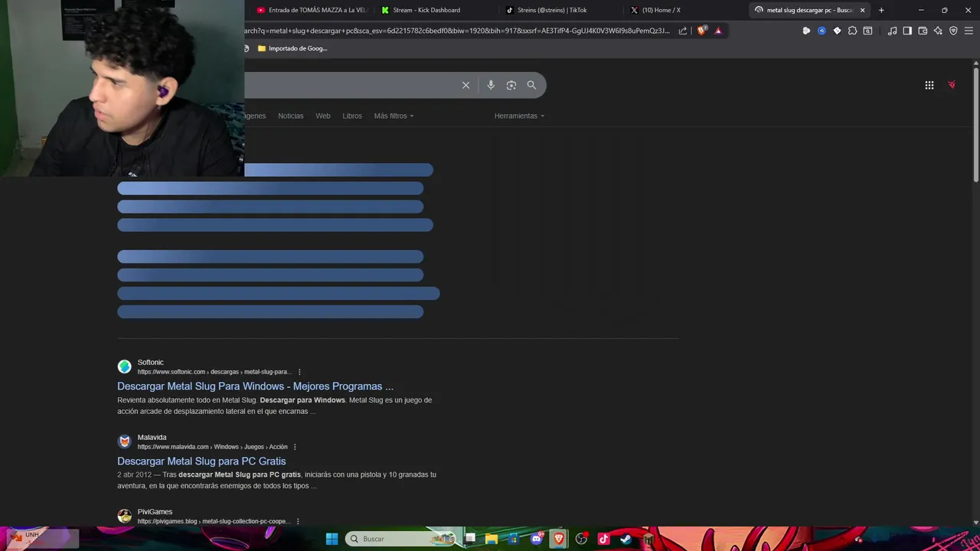Viewport: 980px width, 551px height.
Task: Switch to the Entrada de TOMÁS MAZZA tab
Action: [312, 10]
